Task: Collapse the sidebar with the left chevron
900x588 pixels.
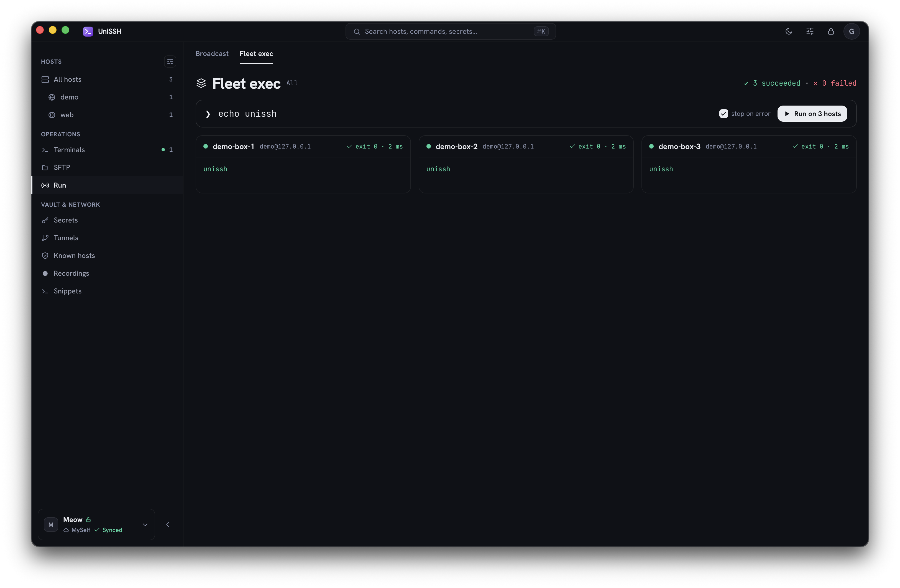Action: (x=168, y=525)
